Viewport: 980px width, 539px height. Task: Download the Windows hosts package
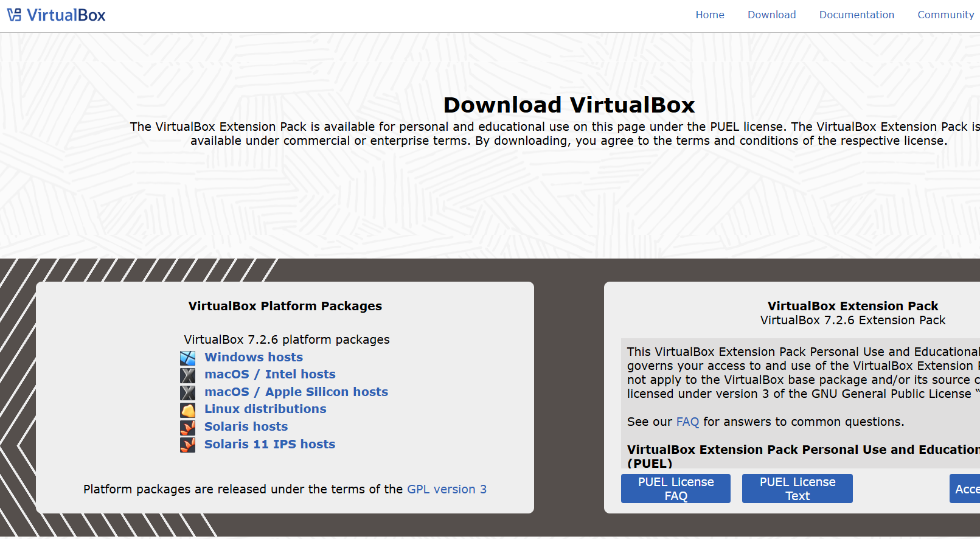[x=254, y=357]
